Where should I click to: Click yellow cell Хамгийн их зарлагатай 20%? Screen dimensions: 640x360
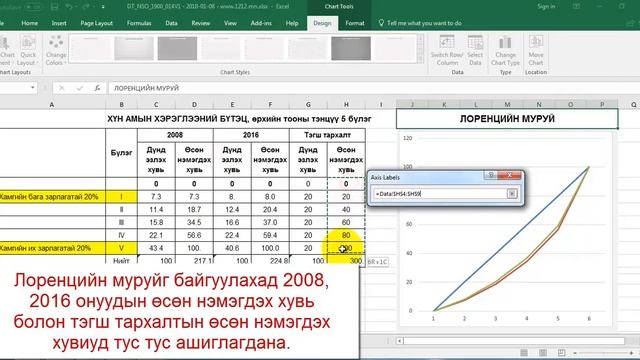(52, 248)
